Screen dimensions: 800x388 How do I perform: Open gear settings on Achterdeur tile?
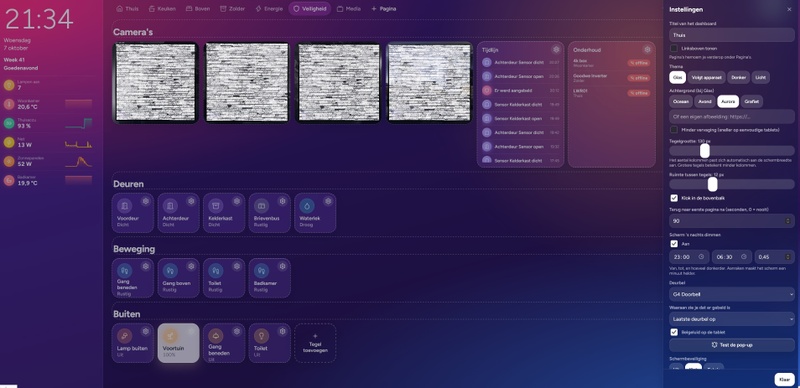point(191,201)
